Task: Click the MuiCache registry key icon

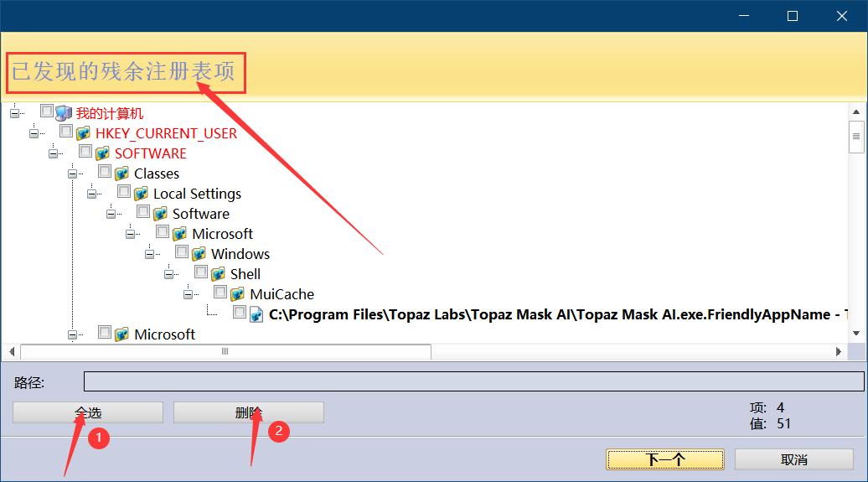Action: [x=237, y=294]
